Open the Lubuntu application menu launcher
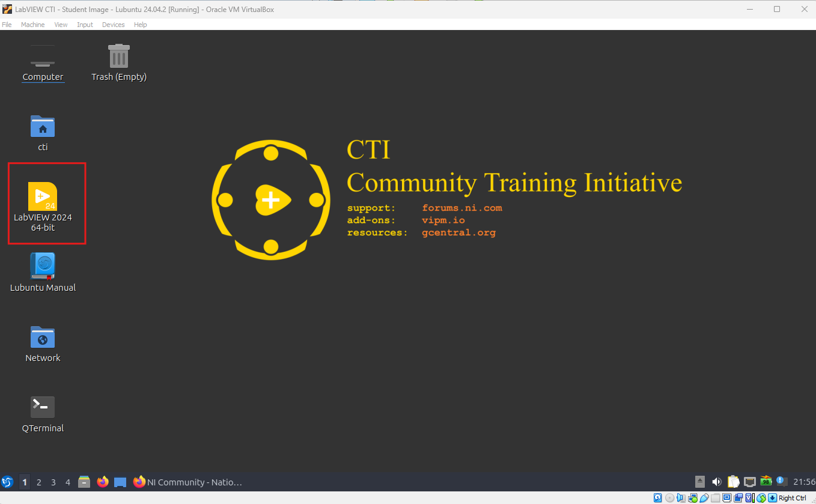 (8, 482)
